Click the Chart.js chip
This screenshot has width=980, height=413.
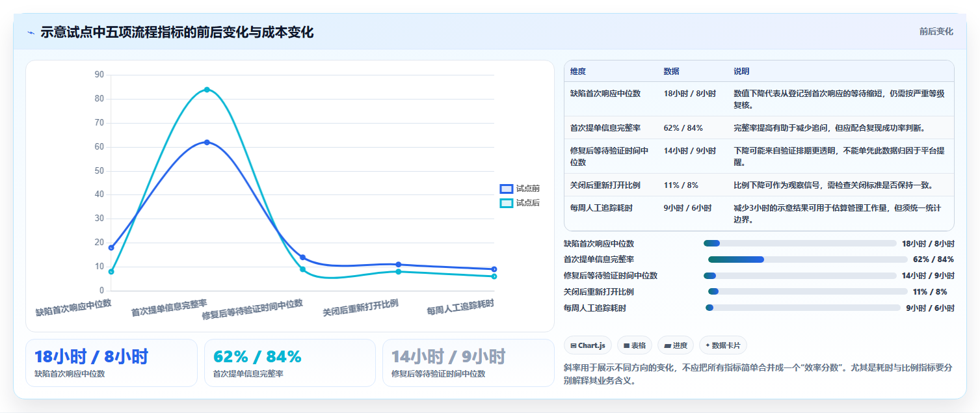point(588,345)
